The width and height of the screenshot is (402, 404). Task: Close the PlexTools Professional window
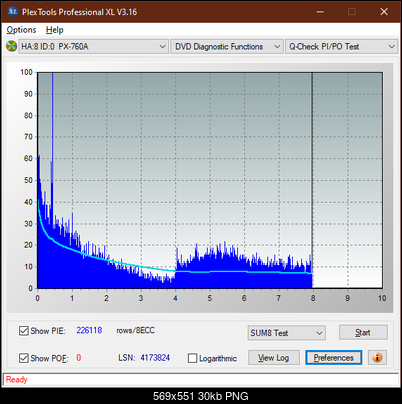(384, 12)
